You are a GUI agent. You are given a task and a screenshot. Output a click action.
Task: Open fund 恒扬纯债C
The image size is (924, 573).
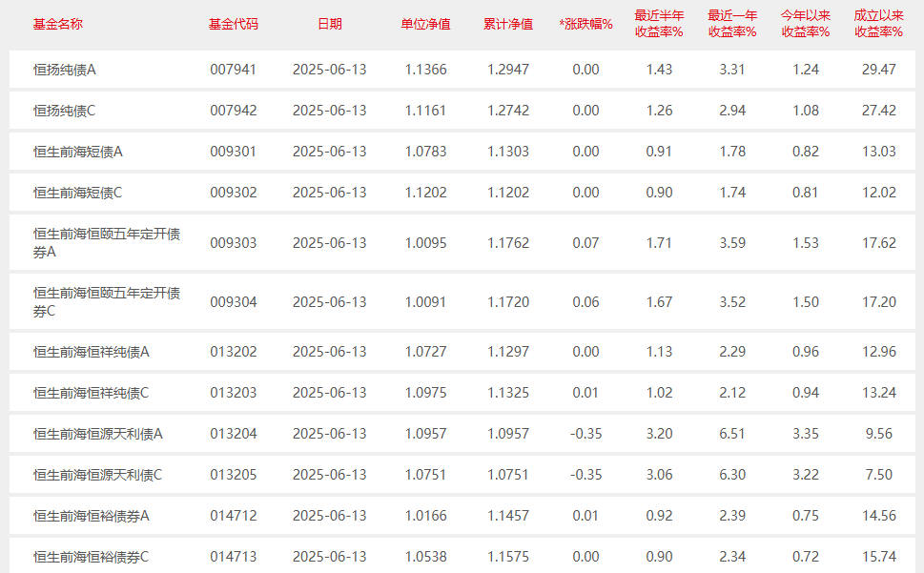click(x=64, y=111)
